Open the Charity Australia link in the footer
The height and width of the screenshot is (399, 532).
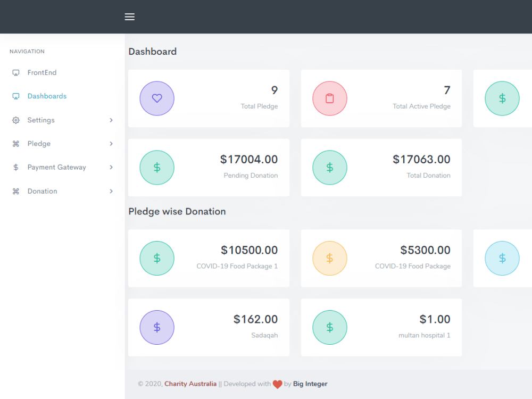coord(190,384)
